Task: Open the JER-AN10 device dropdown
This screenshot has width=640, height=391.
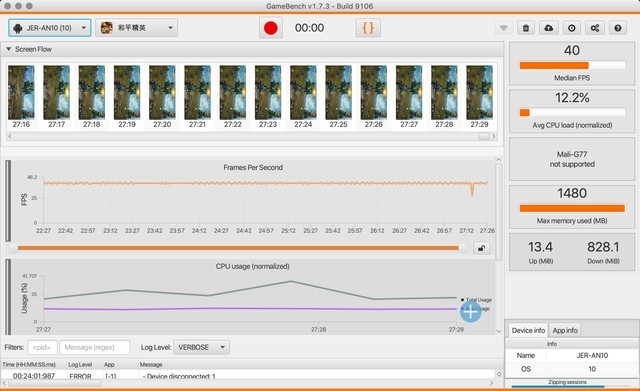Action: tap(50, 28)
